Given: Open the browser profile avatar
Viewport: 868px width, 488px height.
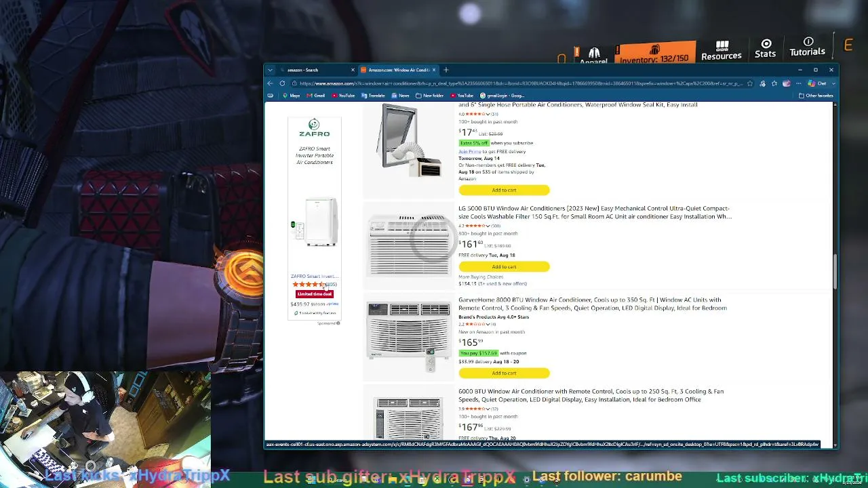Looking at the screenshot, I should point(787,83).
